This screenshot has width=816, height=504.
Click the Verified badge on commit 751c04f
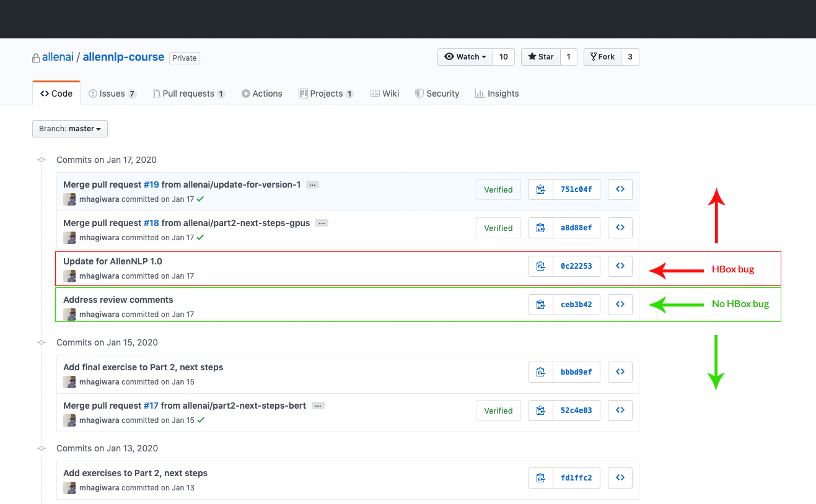pos(498,189)
